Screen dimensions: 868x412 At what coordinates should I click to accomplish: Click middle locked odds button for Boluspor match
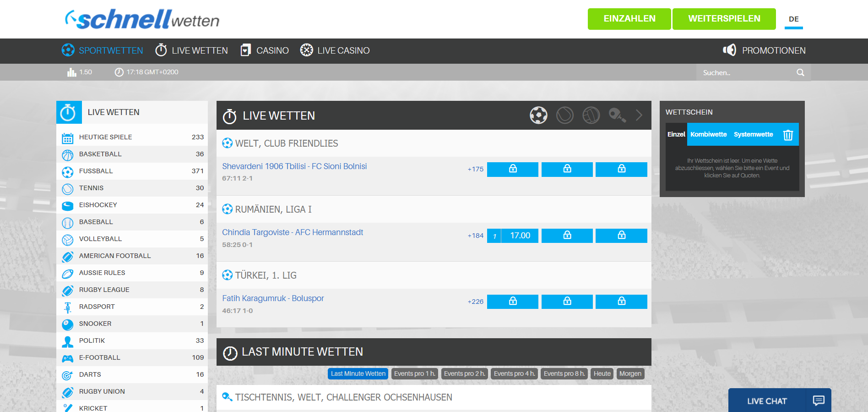567,302
